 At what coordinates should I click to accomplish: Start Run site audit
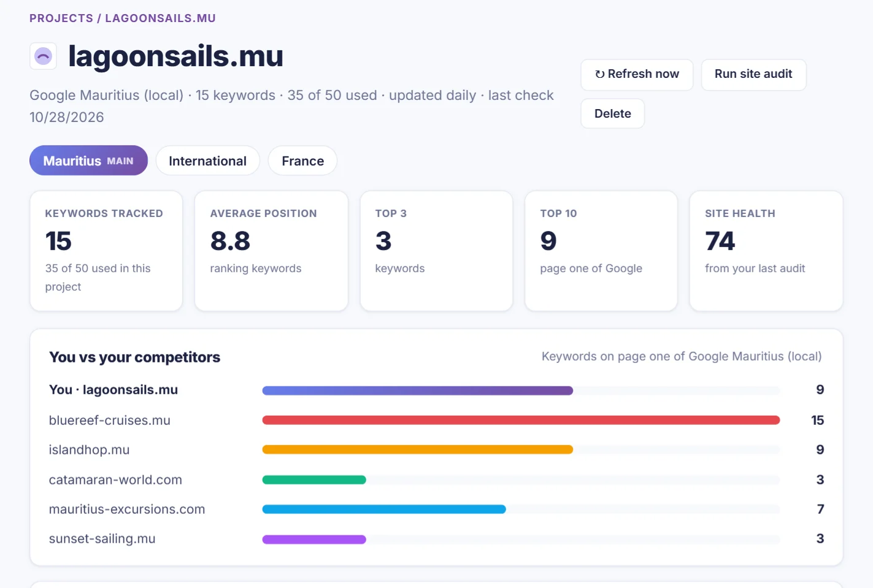coord(753,74)
